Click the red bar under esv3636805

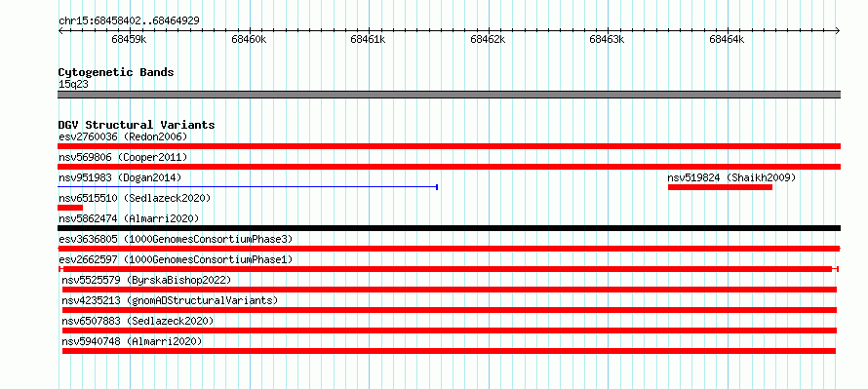(x=449, y=249)
